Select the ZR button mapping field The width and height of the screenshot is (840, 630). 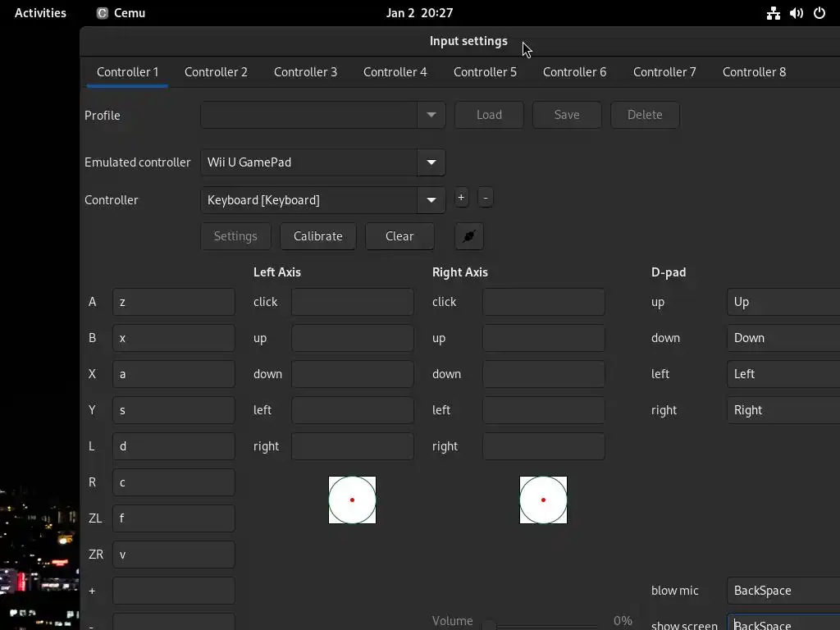click(x=174, y=555)
